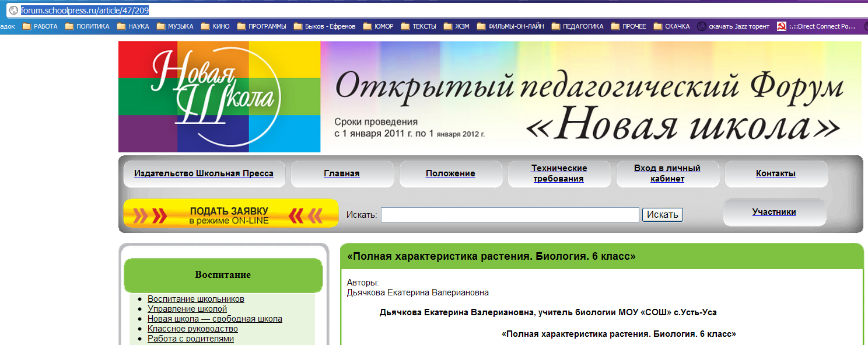The image size is (868, 345).
Task: Click author name Дьячкова Екатерина Валериановна under Авторы
Action: [x=418, y=292]
